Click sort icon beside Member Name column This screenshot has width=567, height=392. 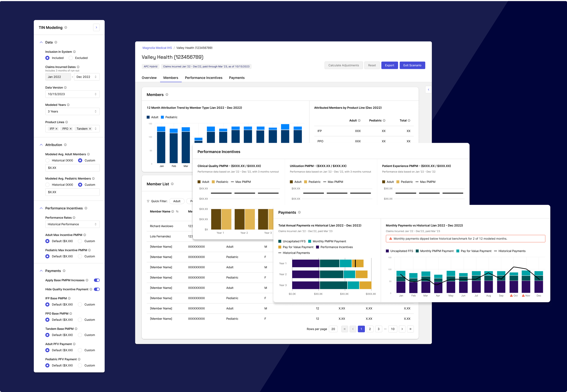click(x=177, y=211)
